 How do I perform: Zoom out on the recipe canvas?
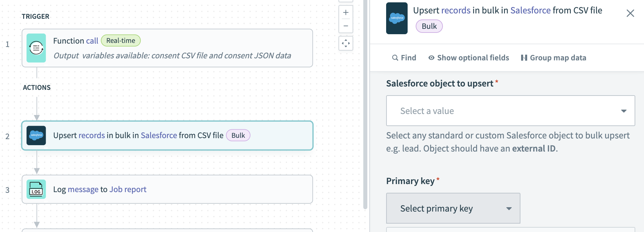(346, 26)
